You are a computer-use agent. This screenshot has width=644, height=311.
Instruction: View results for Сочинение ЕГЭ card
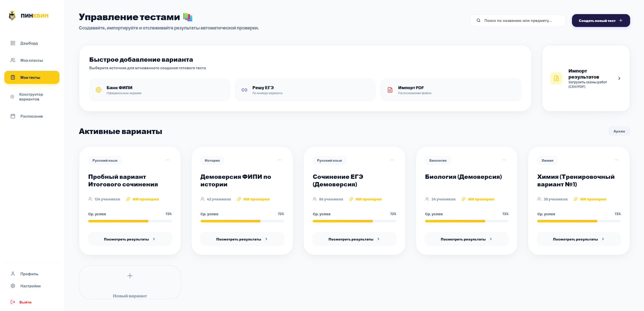pos(354,239)
